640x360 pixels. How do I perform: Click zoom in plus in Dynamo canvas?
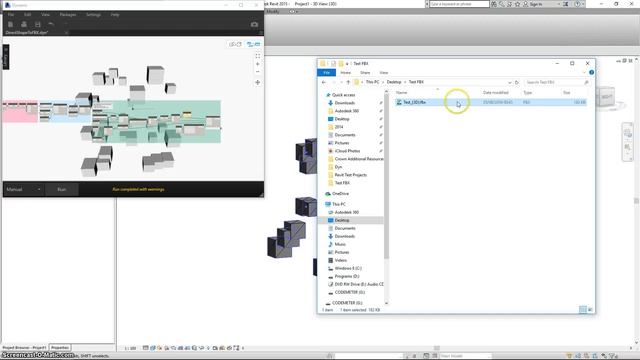pyautogui.click(x=258, y=64)
